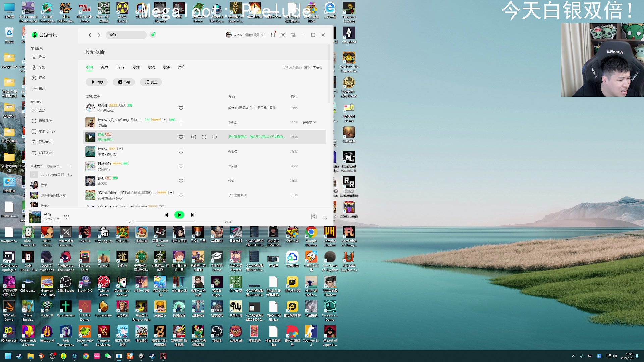Download the highlighted 修仙 song

point(194,137)
